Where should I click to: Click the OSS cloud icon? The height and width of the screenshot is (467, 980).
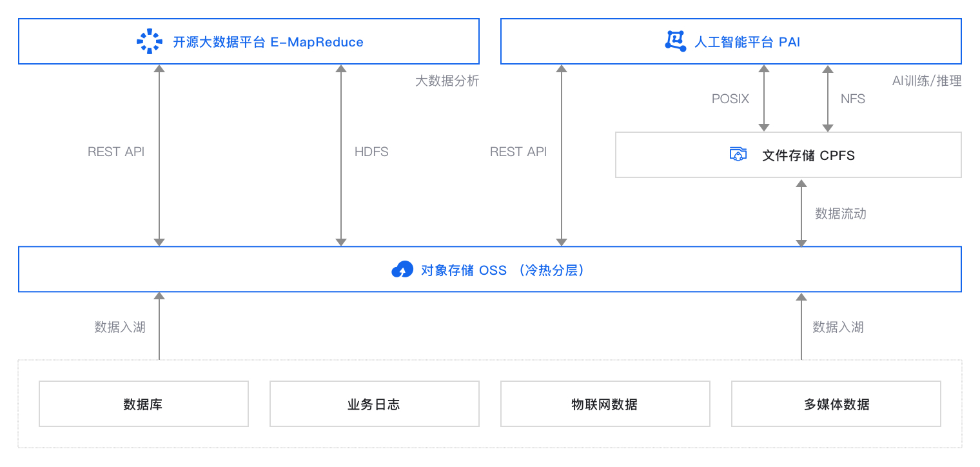(x=402, y=270)
